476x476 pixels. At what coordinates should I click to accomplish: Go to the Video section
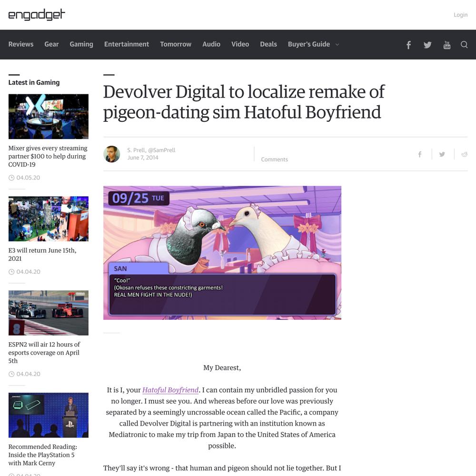coord(240,44)
